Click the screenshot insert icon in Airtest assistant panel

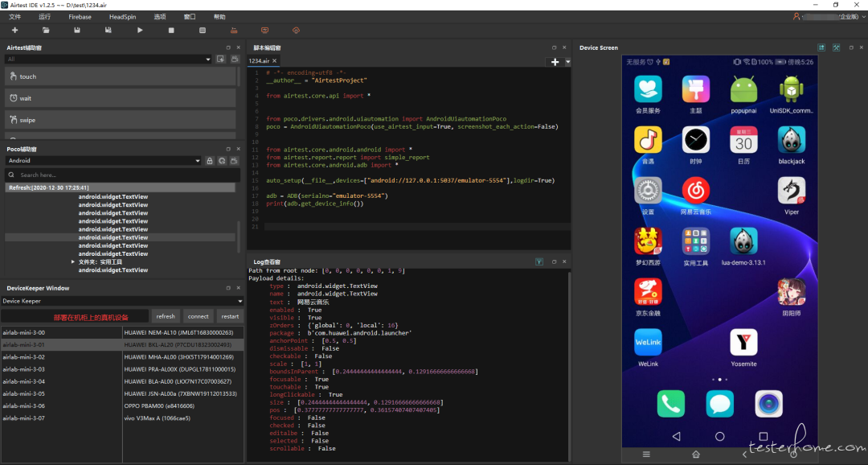tap(221, 59)
